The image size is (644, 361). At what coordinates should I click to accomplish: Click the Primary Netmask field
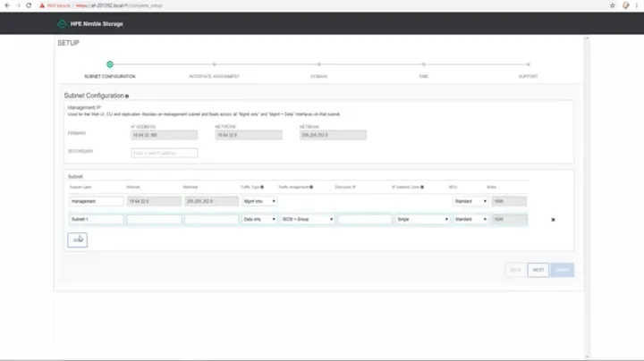point(333,135)
